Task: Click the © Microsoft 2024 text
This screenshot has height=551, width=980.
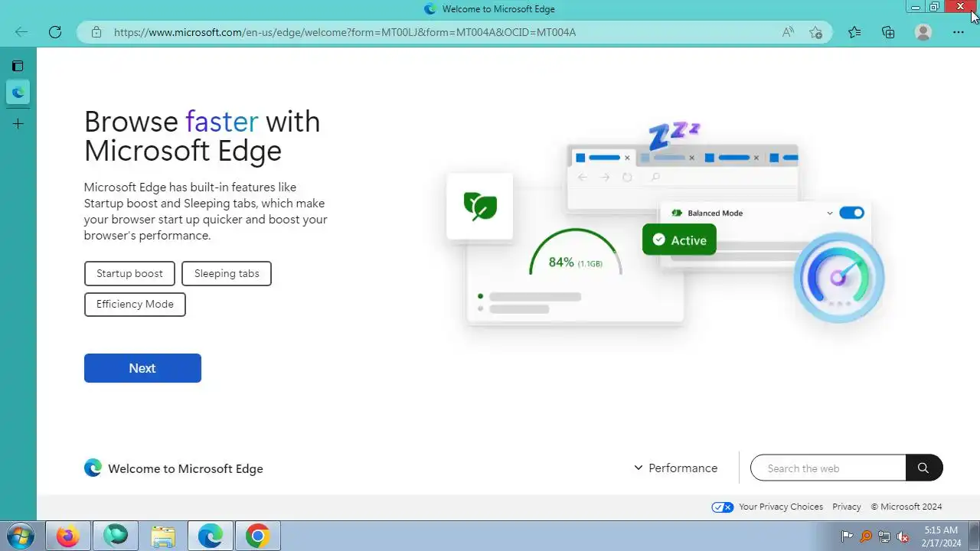Action: coord(906,507)
